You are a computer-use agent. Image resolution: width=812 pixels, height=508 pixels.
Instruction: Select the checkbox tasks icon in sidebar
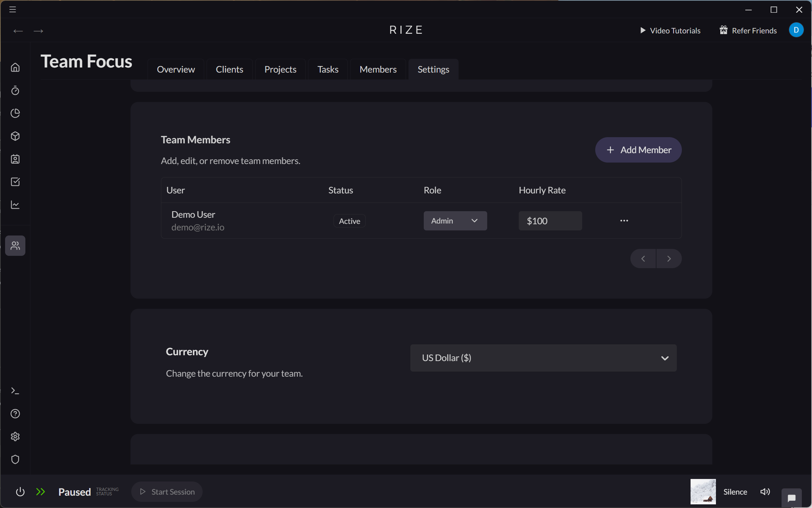click(x=15, y=182)
